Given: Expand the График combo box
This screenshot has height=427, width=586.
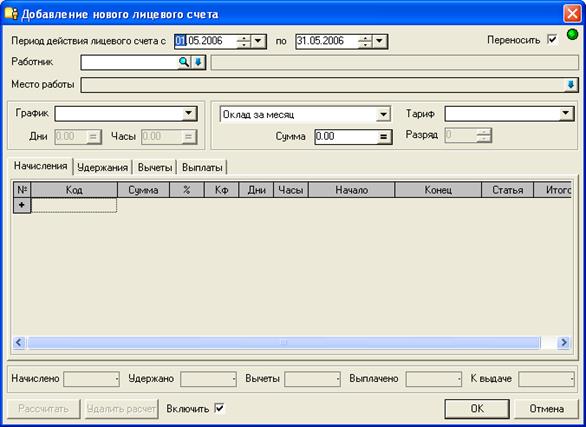Looking at the screenshot, I should 189,113.
